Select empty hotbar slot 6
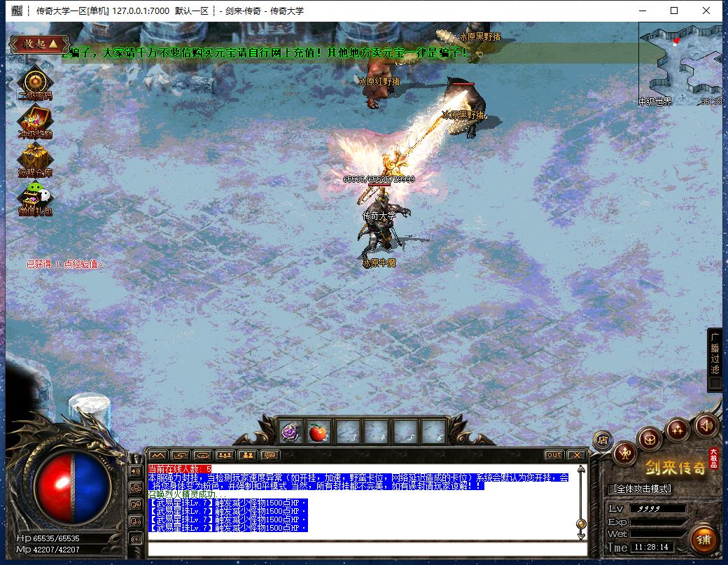The image size is (728, 565). (433, 433)
